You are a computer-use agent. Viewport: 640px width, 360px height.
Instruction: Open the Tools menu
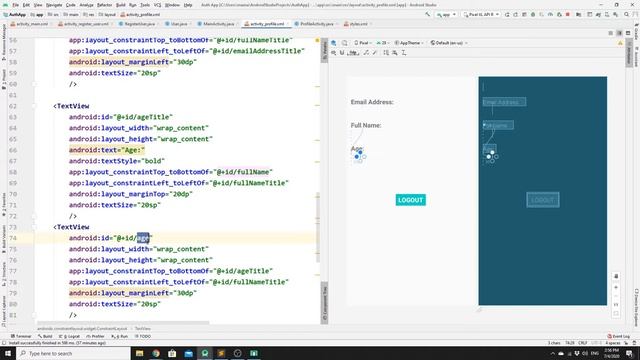145,5
